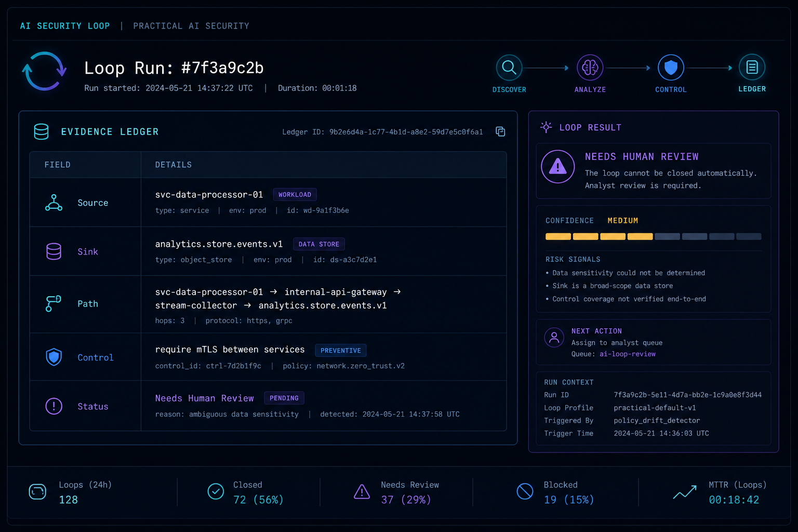Copy the Ledger ID to clipboard

500,131
